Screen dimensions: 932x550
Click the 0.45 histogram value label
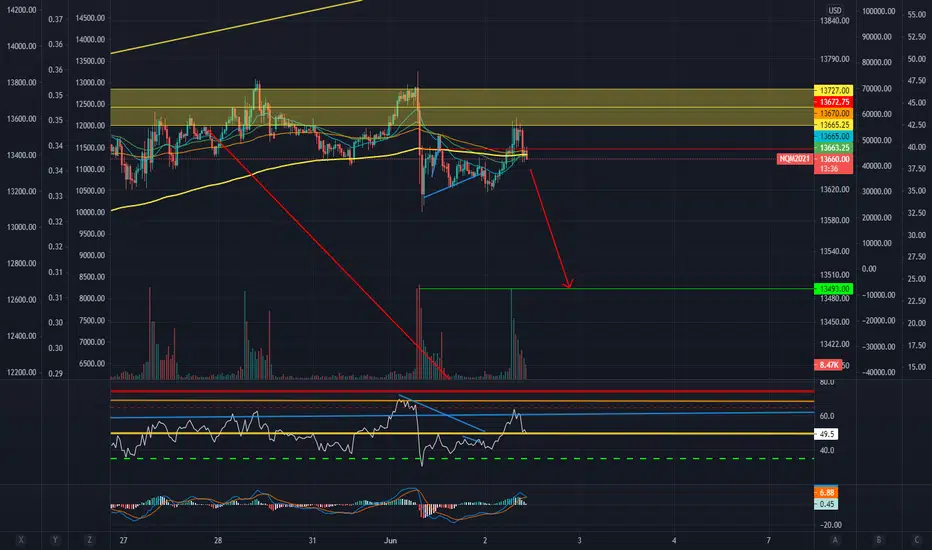tap(826, 504)
